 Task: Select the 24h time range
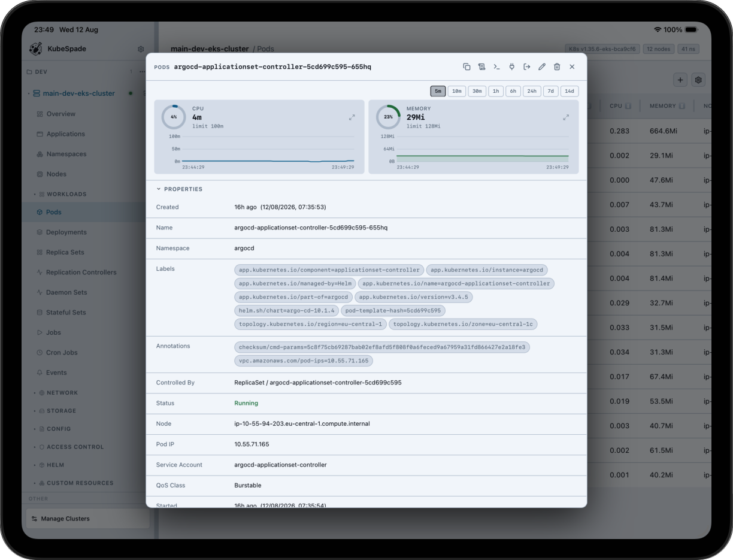(532, 91)
